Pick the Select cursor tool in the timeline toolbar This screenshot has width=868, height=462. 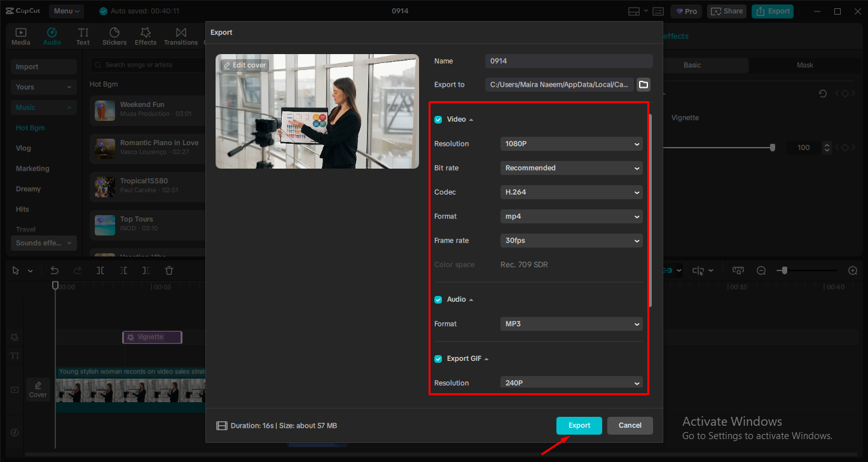[x=17, y=270]
